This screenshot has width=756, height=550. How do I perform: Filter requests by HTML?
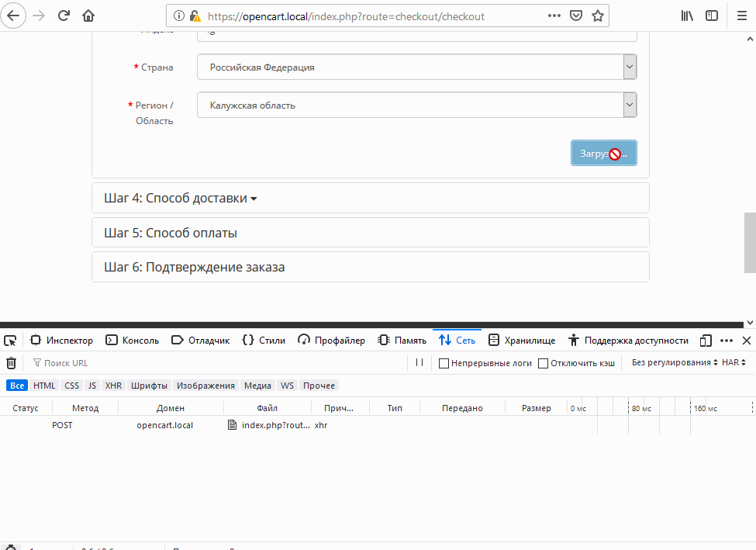(x=44, y=386)
